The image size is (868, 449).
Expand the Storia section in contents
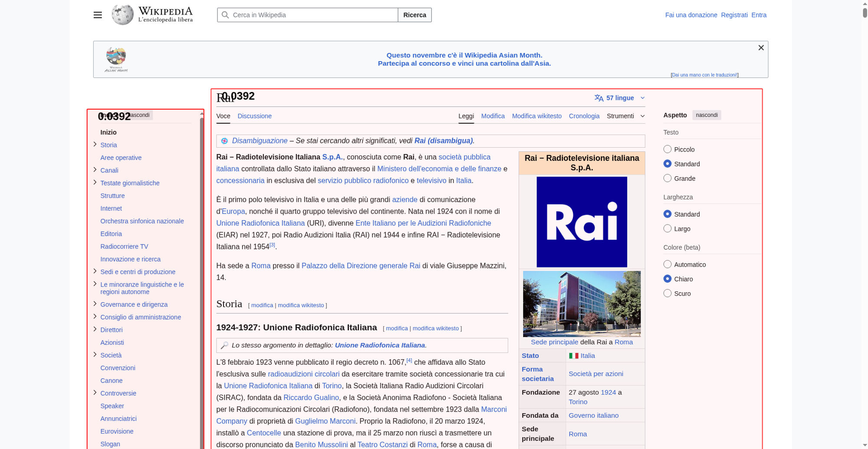tap(95, 145)
